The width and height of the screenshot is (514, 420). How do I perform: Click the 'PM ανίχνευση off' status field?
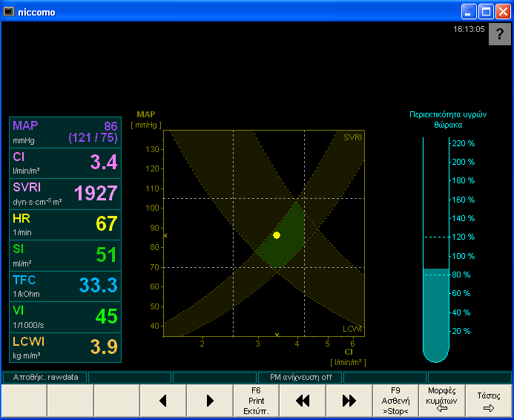point(300,378)
